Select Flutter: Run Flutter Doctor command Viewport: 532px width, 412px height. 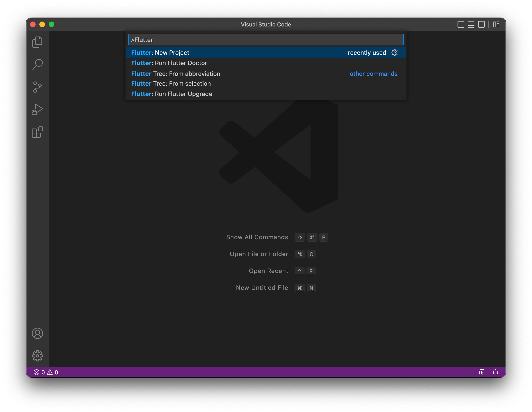[x=266, y=63]
